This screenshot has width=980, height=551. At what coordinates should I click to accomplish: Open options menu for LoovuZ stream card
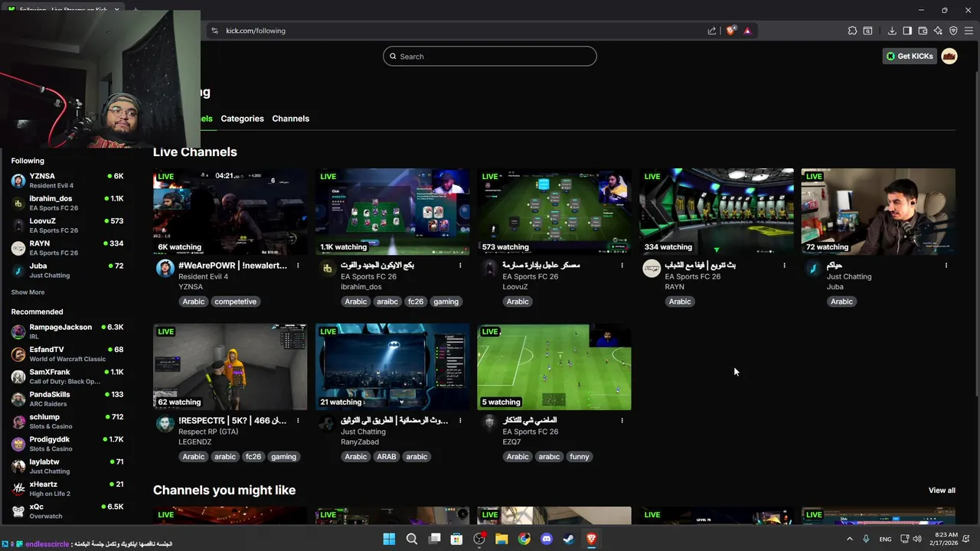[x=622, y=266]
